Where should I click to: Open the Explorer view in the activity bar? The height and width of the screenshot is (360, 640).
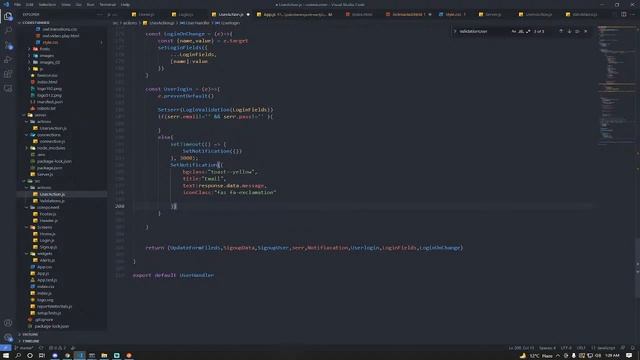[8, 16]
